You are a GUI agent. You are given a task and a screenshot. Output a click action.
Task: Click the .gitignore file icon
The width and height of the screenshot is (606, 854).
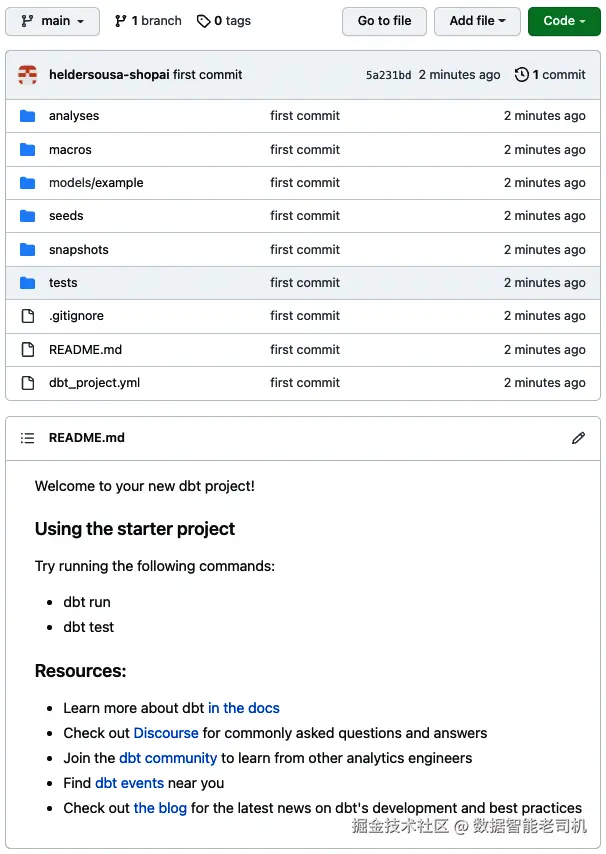pos(27,316)
